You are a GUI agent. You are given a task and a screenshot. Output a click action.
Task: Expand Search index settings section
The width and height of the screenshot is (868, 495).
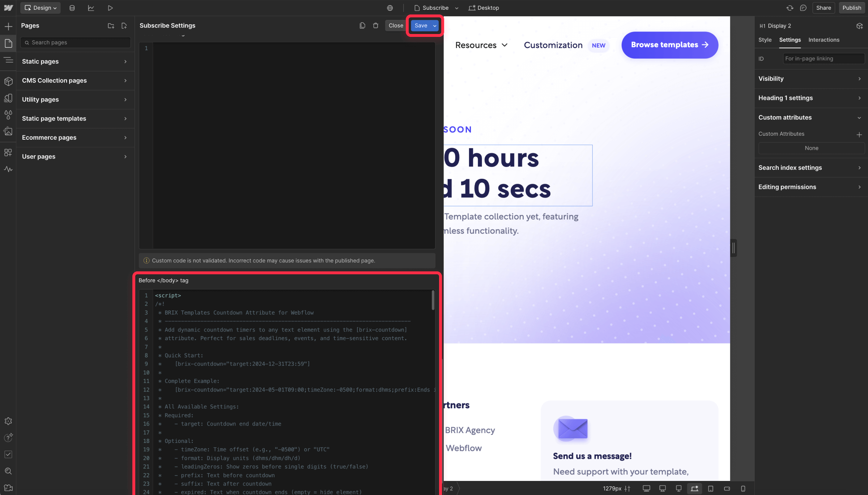pos(811,168)
